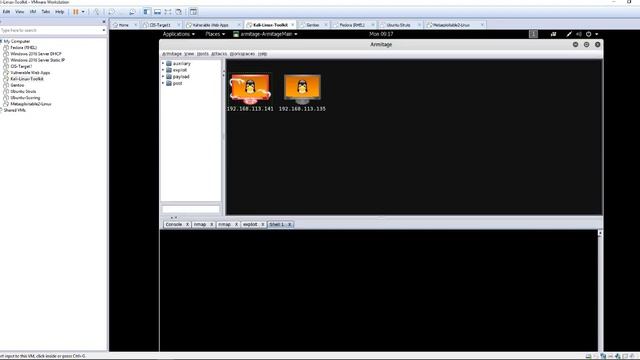Switch to the Shell 1 tab
The image size is (640, 360).
click(277, 224)
